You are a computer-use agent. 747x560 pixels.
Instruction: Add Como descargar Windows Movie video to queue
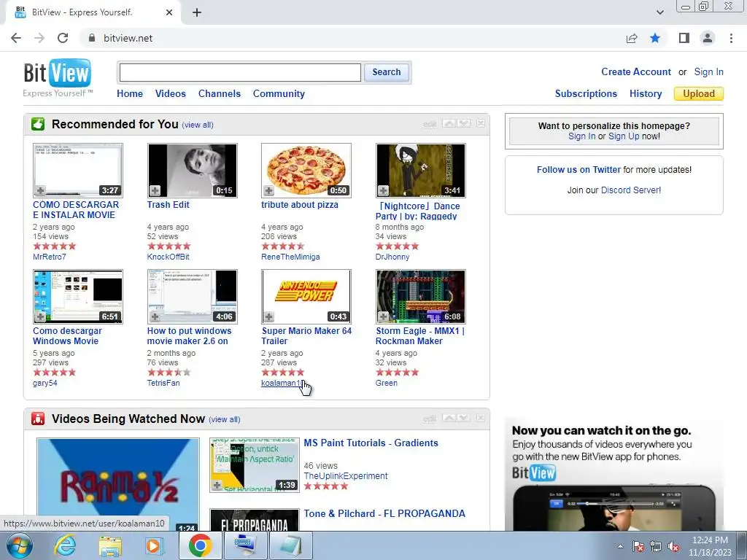pyautogui.click(x=41, y=316)
